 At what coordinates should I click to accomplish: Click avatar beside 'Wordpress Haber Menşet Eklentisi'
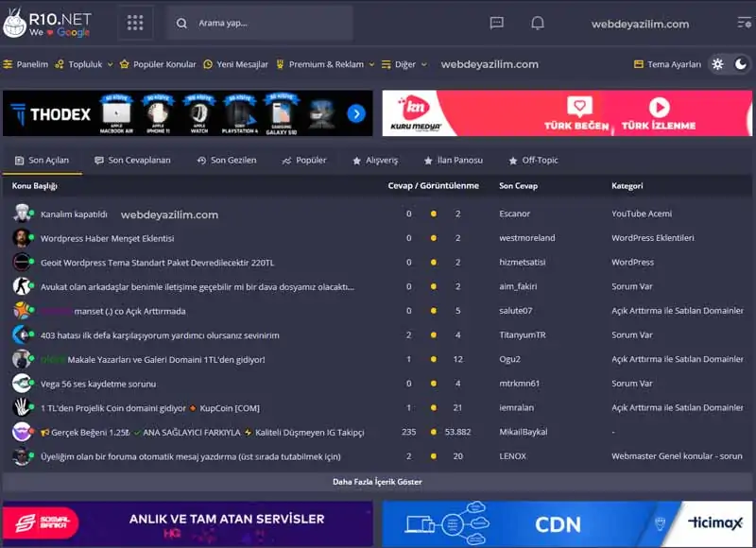21,238
